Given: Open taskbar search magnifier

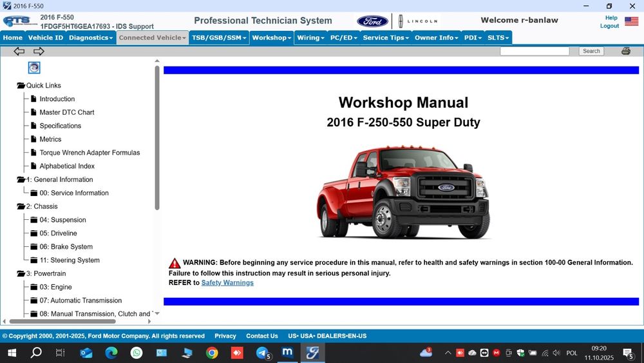Looking at the screenshot, I should pos(36,352).
